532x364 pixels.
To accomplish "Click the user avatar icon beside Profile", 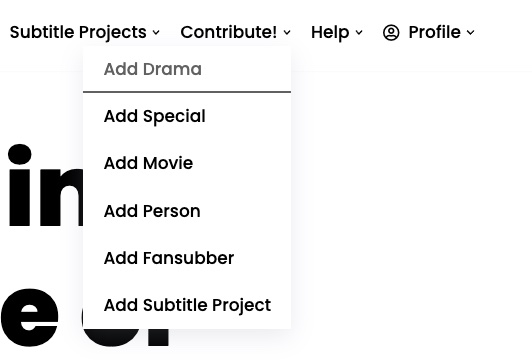I will tap(391, 33).
